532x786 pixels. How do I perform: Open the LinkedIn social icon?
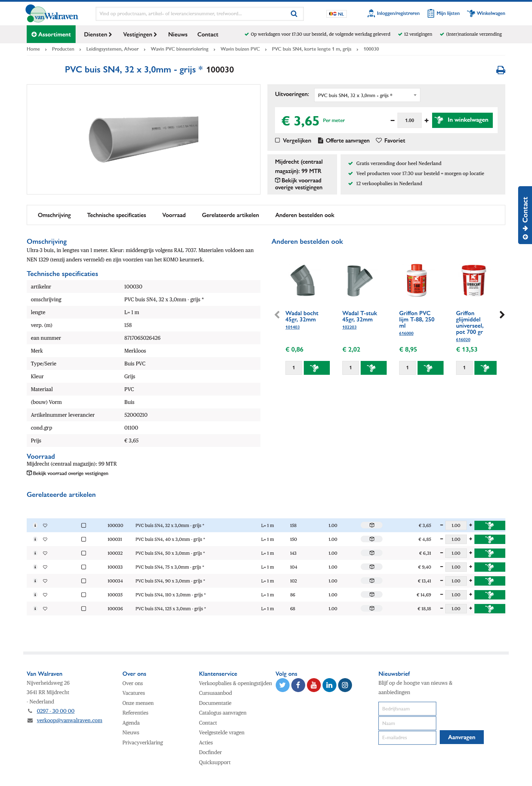329,685
